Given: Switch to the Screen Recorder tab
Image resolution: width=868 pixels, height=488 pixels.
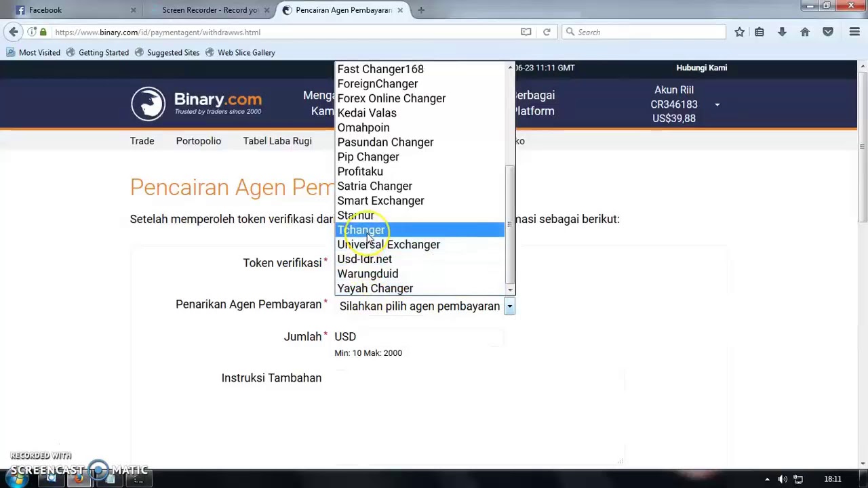Looking at the screenshot, I should (x=210, y=10).
